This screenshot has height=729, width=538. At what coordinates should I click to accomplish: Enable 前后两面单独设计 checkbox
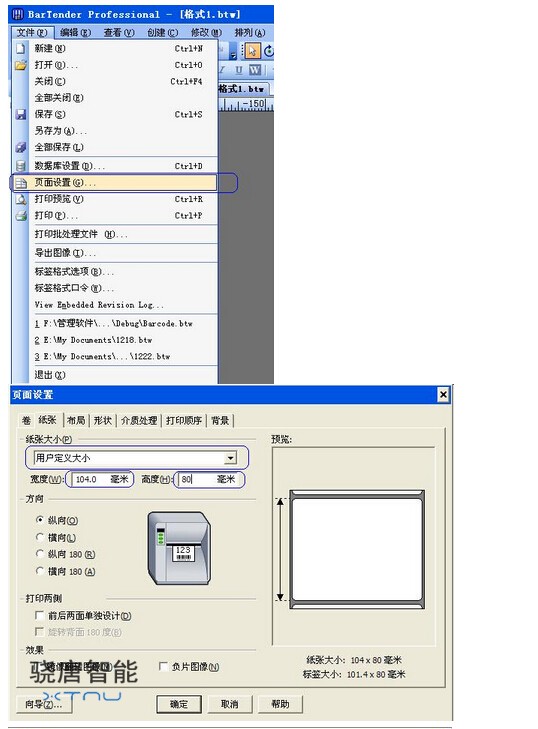pyautogui.click(x=40, y=615)
